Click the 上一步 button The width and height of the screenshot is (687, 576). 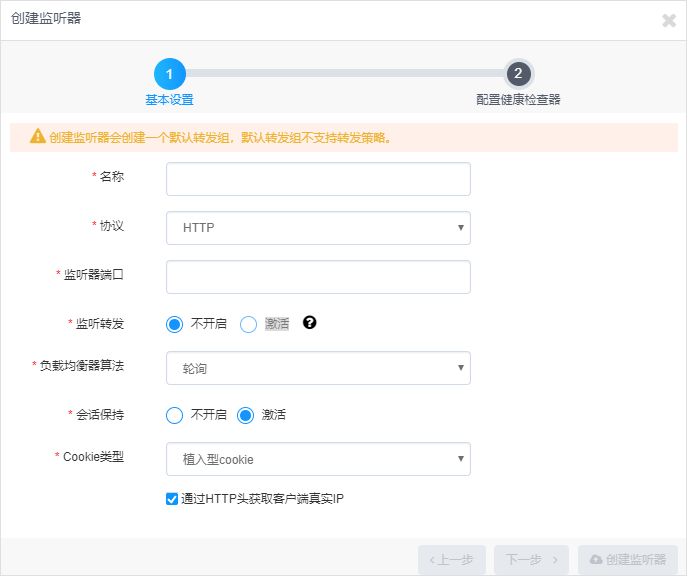coord(452,560)
